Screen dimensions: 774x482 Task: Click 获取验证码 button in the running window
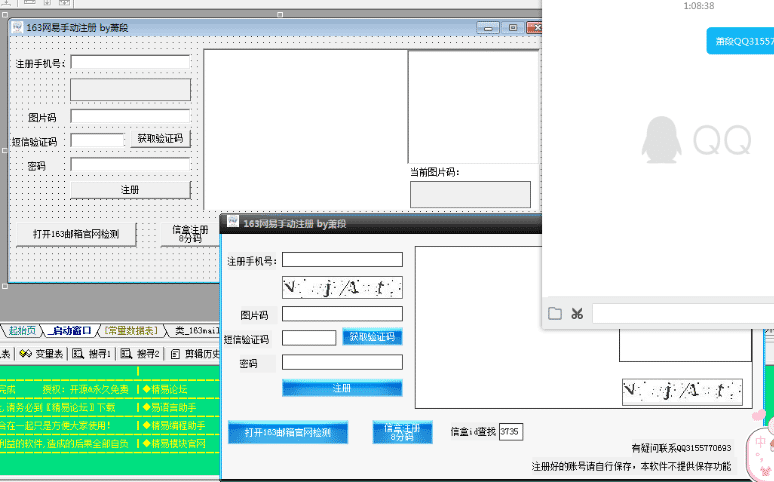(x=372, y=337)
